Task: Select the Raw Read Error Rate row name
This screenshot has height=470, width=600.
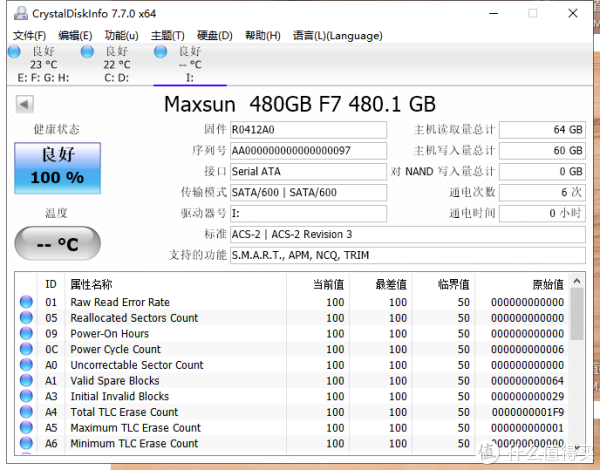Action: pyautogui.click(x=120, y=302)
